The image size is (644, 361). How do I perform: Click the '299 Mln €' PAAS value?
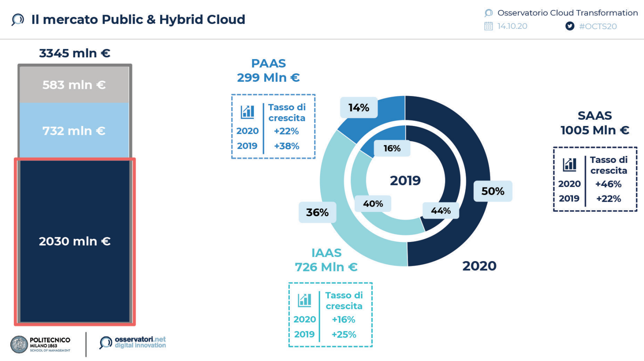coord(268,78)
